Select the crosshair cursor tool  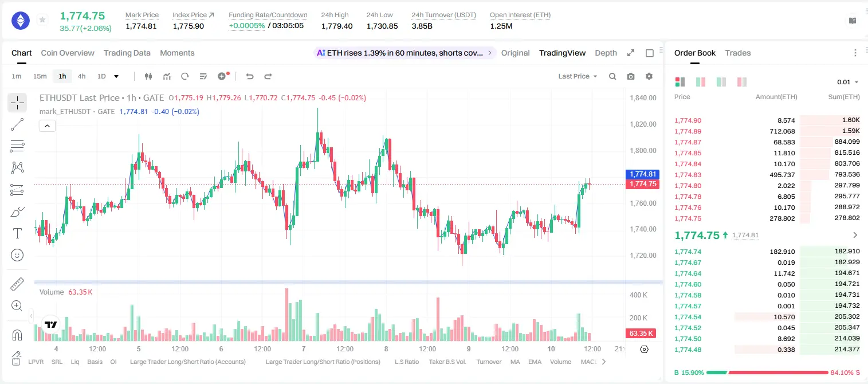click(x=17, y=103)
